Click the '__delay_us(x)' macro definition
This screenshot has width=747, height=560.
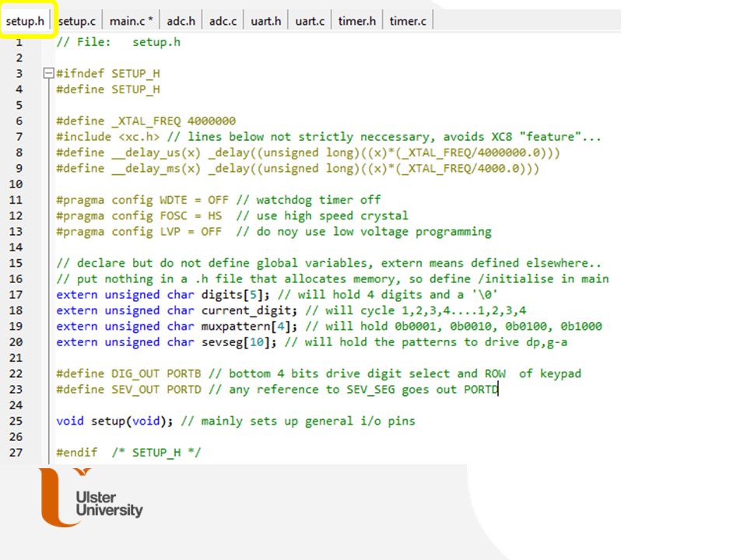pyautogui.click(x=308, y=153)
